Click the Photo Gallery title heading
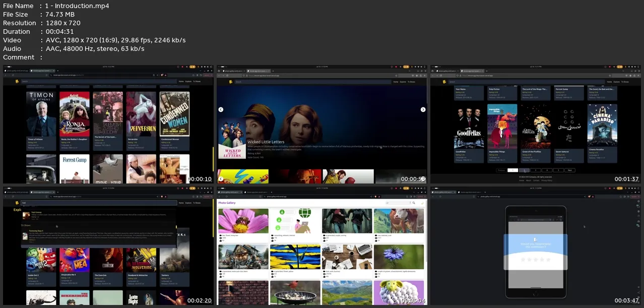Viewport: 644px width, 308px height. click(x=227, y=203)
